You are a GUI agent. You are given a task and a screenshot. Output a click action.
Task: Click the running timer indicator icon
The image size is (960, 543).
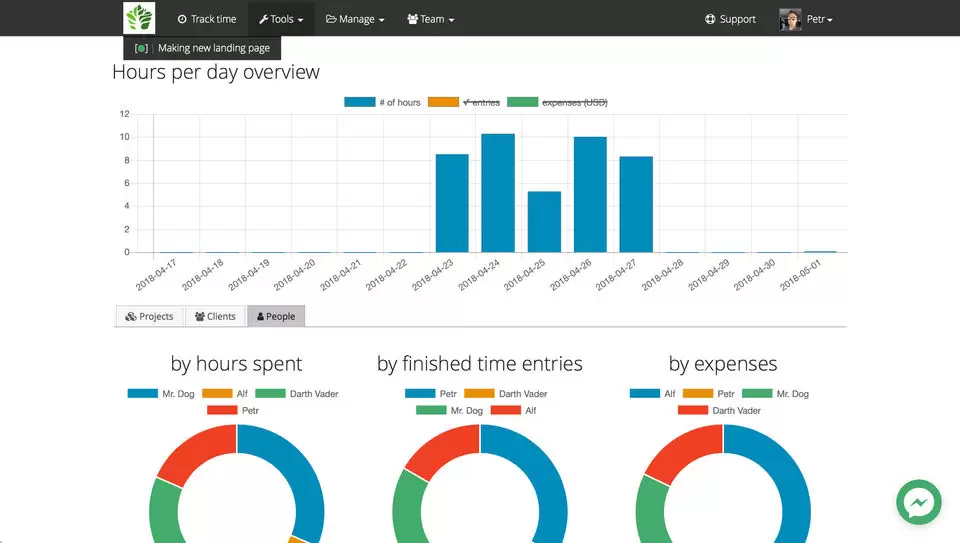pyautogui.click(x=141, y=48)
